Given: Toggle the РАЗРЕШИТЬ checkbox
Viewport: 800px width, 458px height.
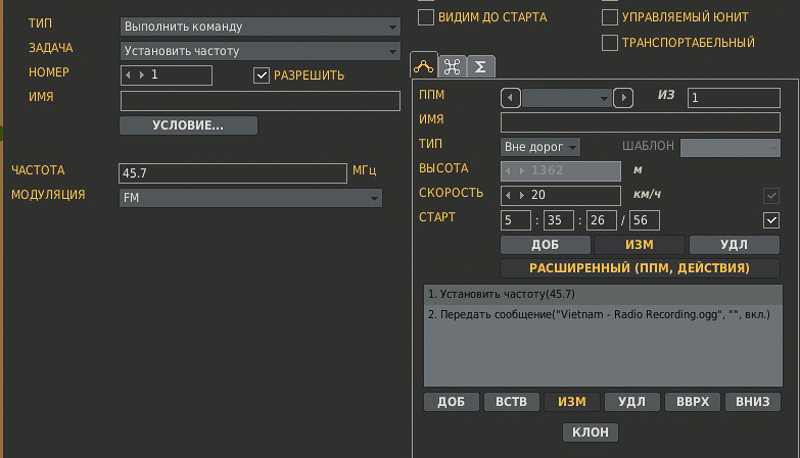Looking at the screenshot, I should (262, 75).
